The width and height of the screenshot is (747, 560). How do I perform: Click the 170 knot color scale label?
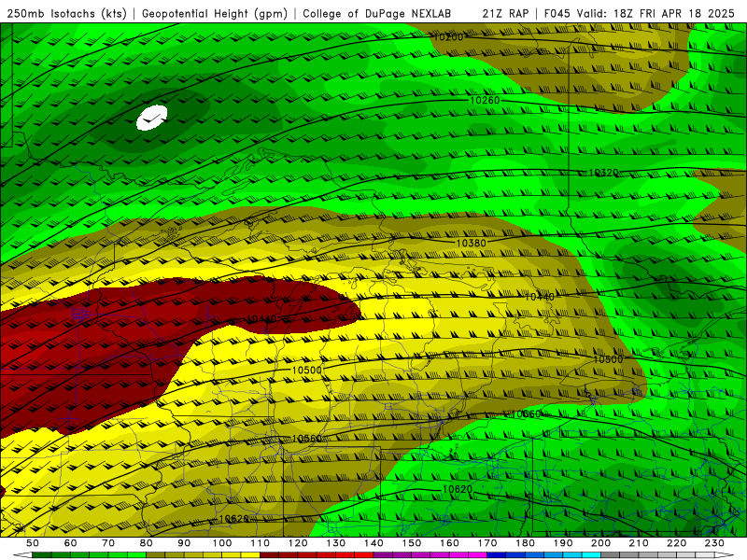486,543
